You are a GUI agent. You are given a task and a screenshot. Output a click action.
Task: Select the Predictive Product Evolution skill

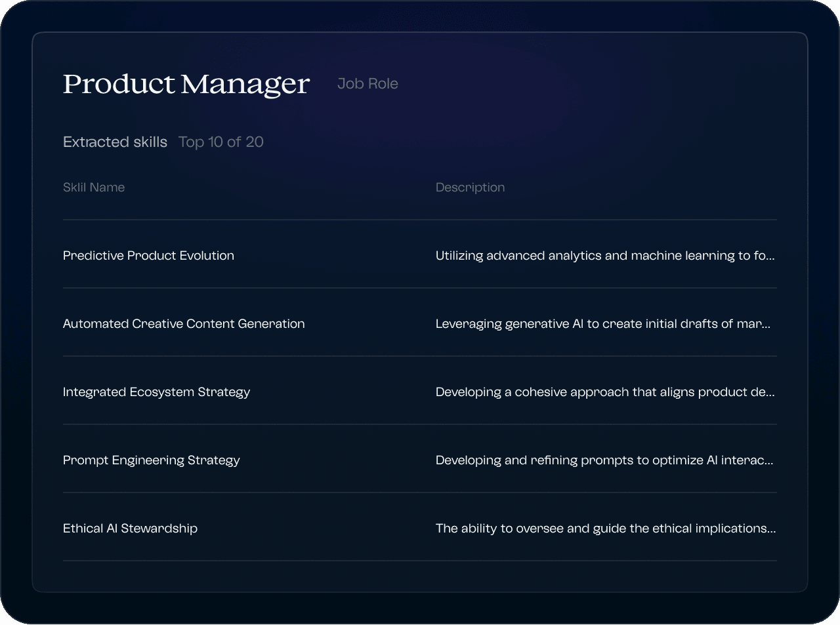pyautogui.click(x=148, y=256)
